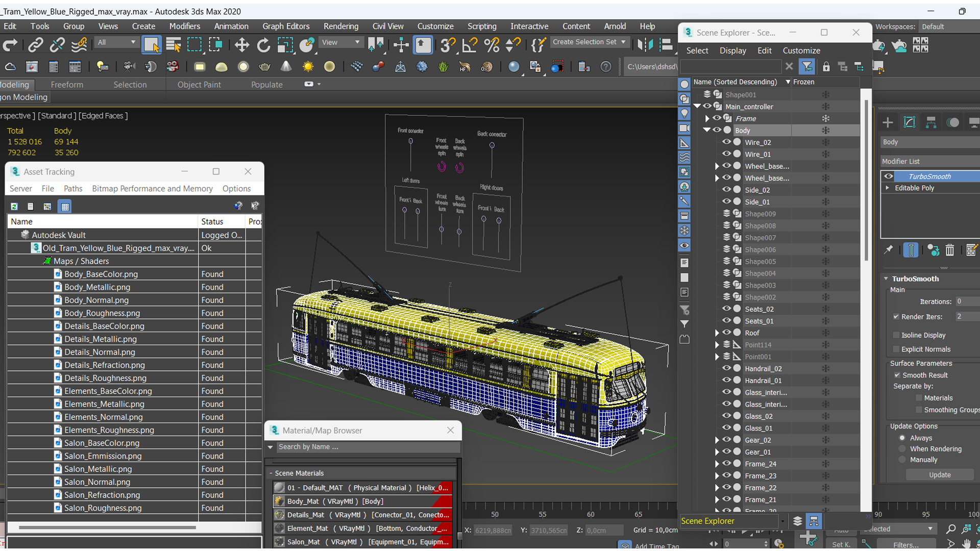The height and width of the screenshot is (551, 980).
Task: Toggle the 3D Snaps icon
Action: pos(448,45)
